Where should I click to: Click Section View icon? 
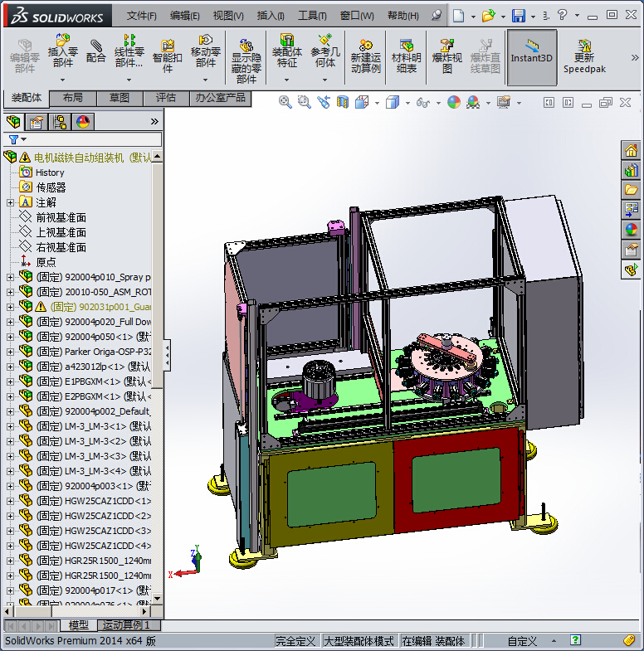pyautogui.click(x=343, y=102)
